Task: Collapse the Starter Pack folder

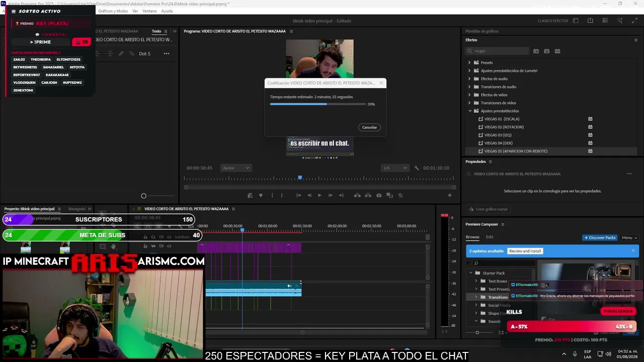Action: tap(471, 273)
